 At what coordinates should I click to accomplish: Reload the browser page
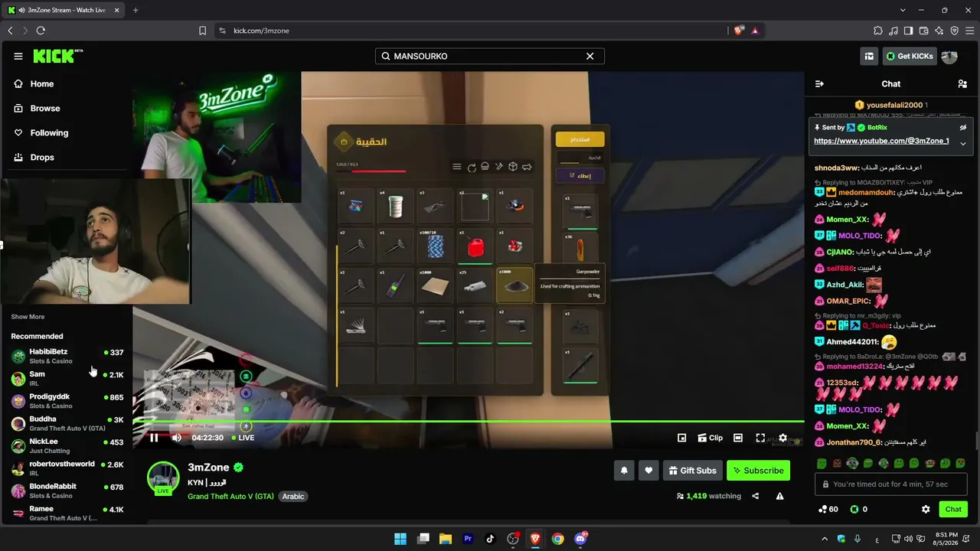[x=41, y=31]
